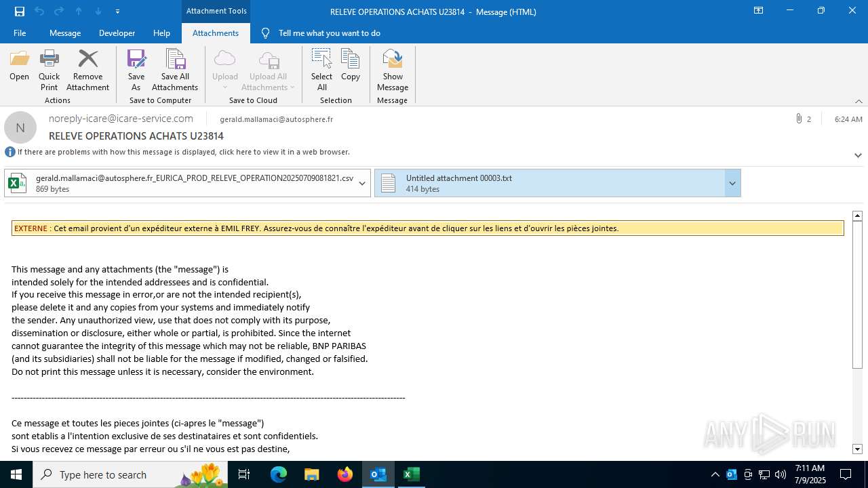
Task: Open ribbon display options
Action: (759, 11)
